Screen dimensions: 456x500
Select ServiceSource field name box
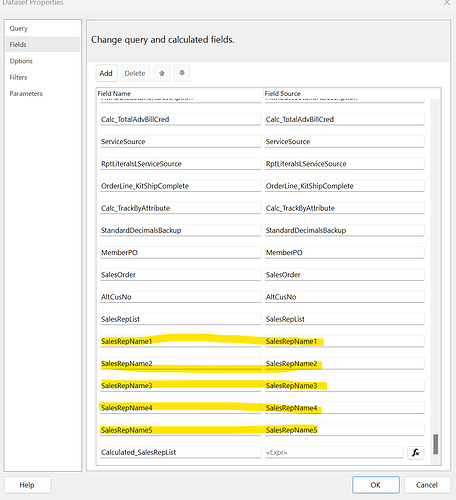(180, 142)
